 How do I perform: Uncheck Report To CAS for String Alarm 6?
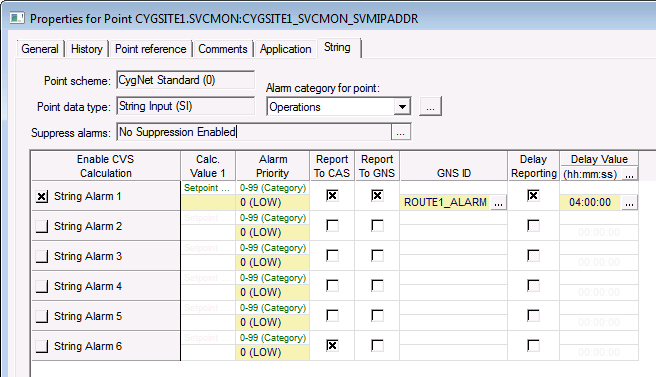(x=332, y=345)
